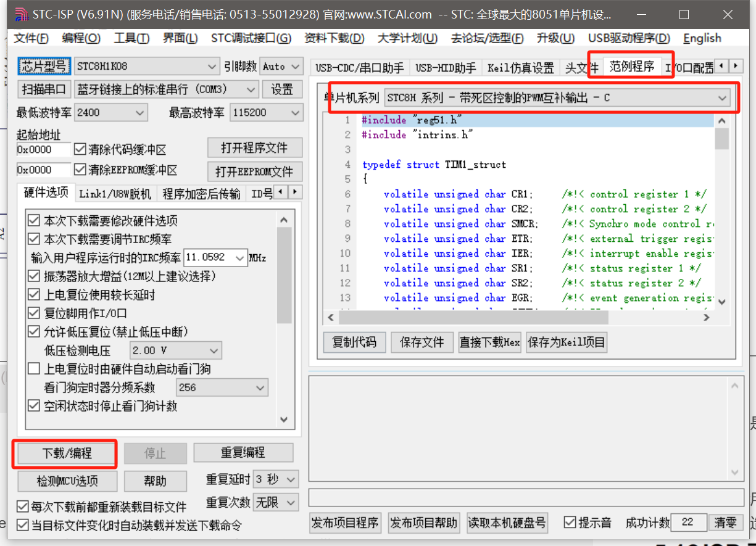756x546 pixels.
Task: Click the code start address 0x0000 field
Action: point(44,149)
